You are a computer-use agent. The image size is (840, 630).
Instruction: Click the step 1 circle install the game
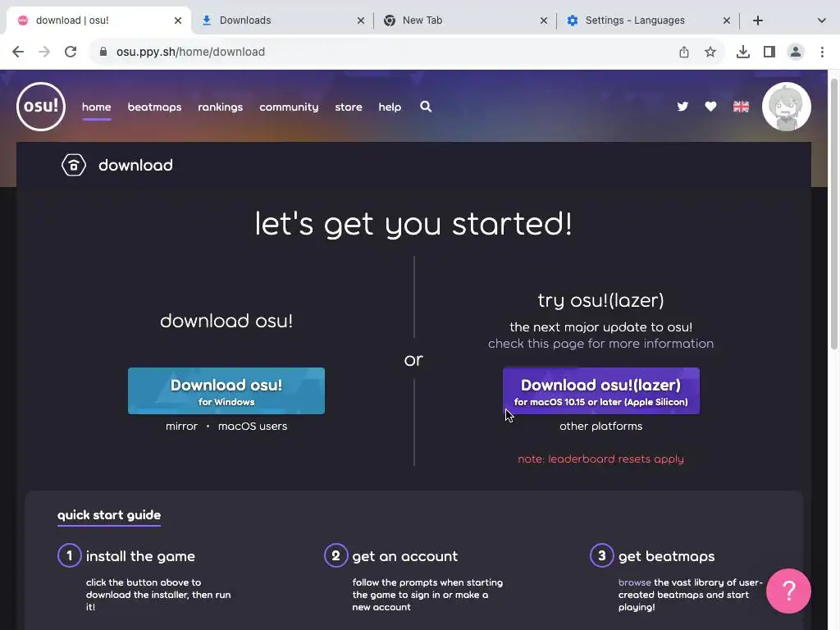pyautogui.click(x=69, y=555)
